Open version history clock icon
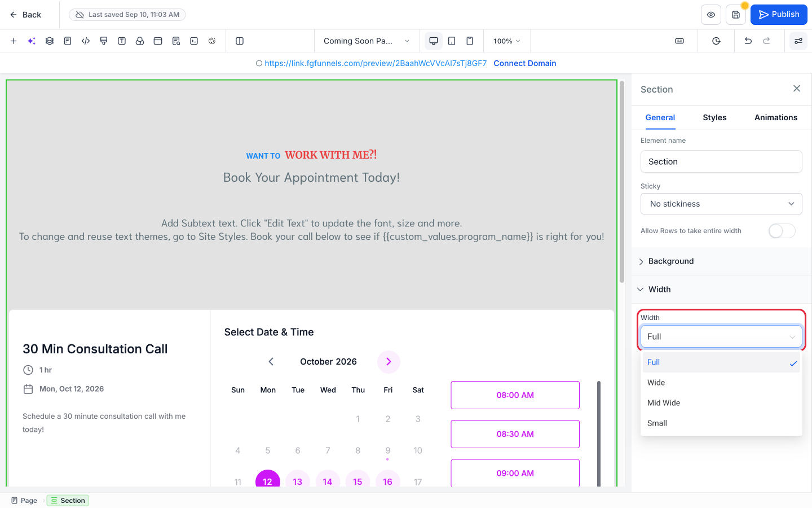The width and height of the screenshot is (812, 508). click(x=716, y=41)
